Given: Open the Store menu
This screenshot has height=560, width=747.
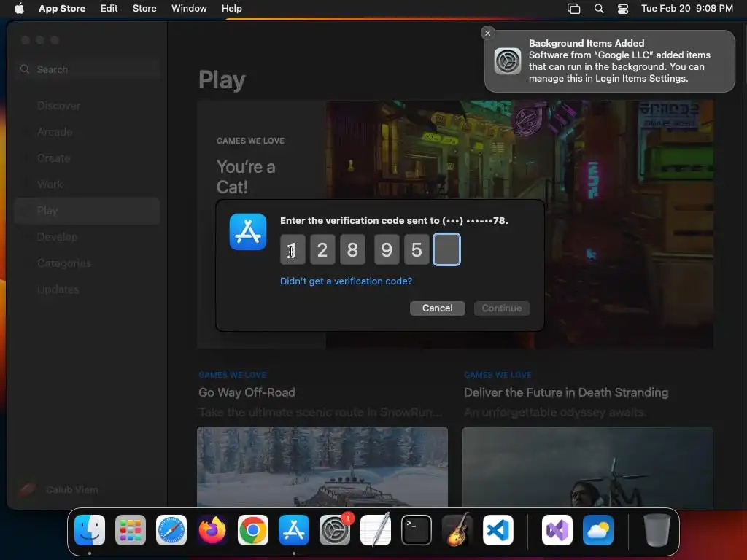Looking at the screenshot, I should (144, 8).
